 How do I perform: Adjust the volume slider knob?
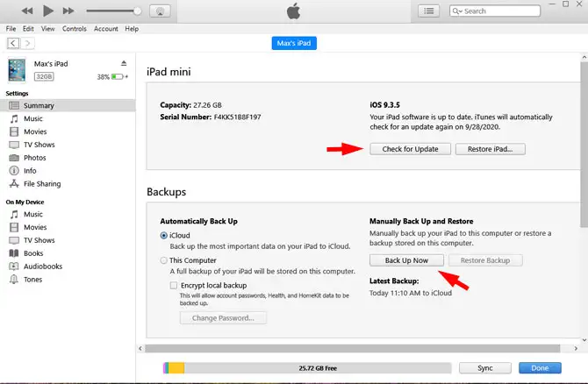[x=137, y=11]
